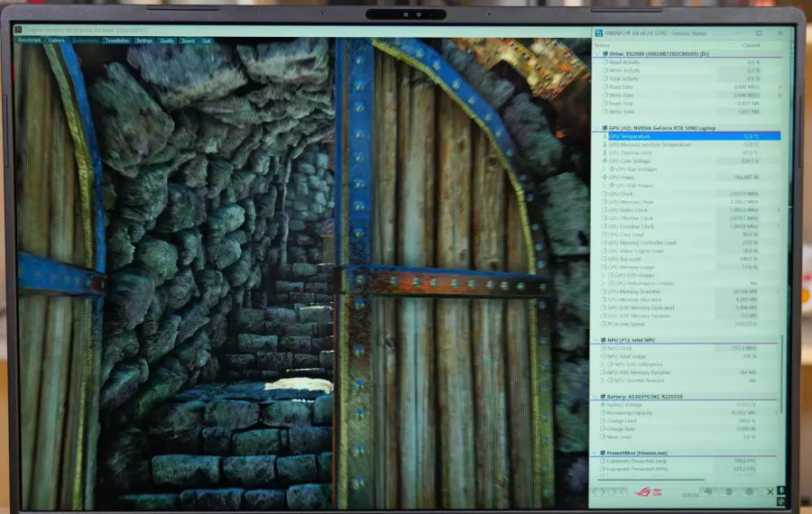Collapse the PresentMon Heavens.exe group
The height and width of the screenshot is (514, 812).
click(x=595, y=453)
